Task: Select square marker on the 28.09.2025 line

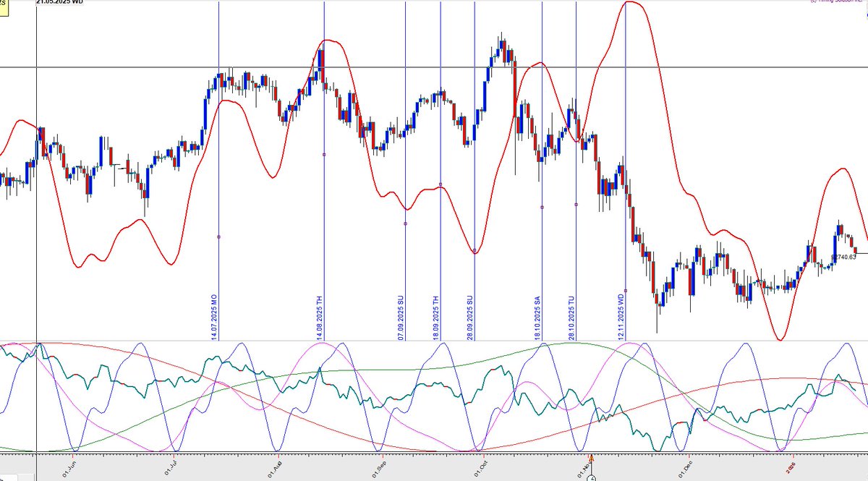Action: tap(475, 252)
